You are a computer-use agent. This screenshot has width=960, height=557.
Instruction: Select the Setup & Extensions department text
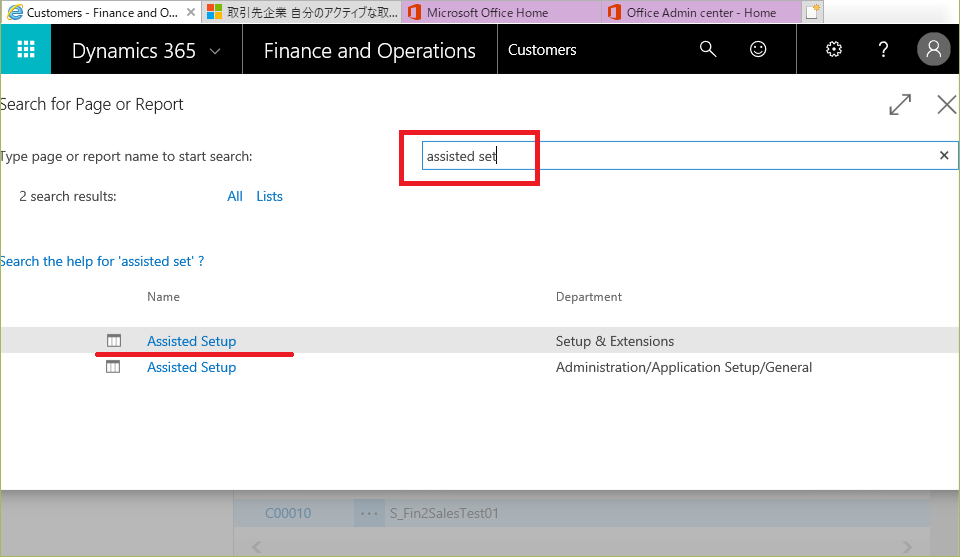click(x=615, y=341)
